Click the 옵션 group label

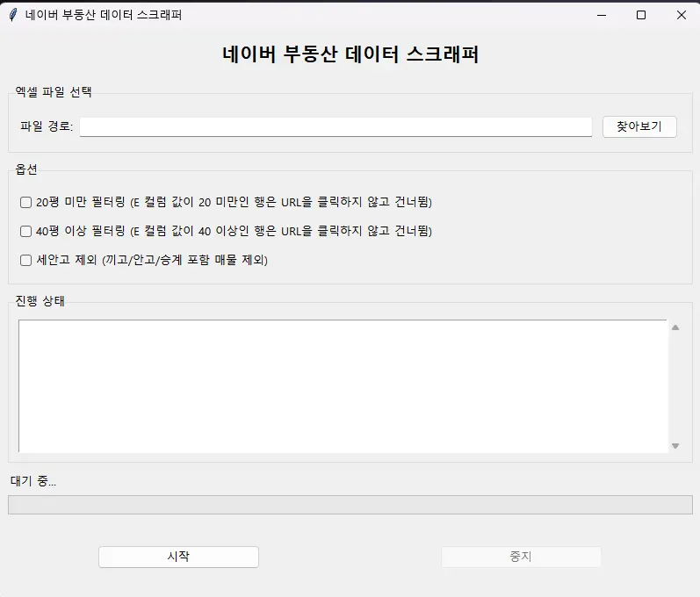click(x=26, y=169)
